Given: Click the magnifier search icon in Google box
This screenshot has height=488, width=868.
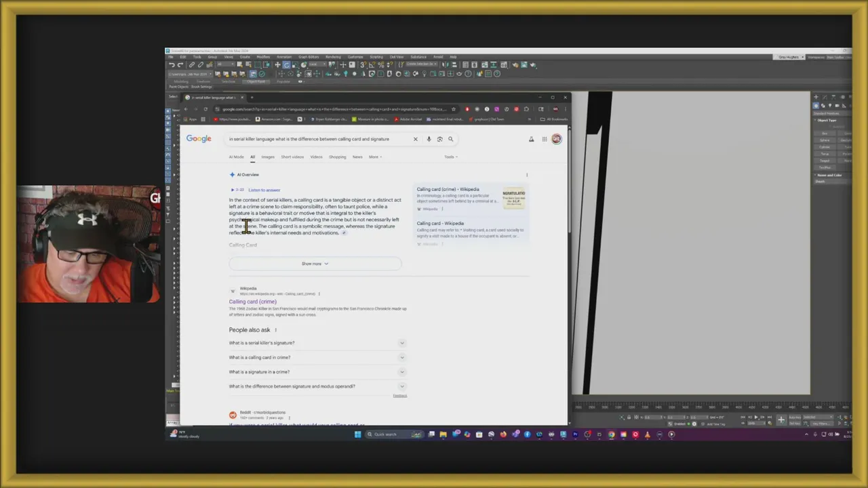Looking at the screenshot, I should 450,139.
